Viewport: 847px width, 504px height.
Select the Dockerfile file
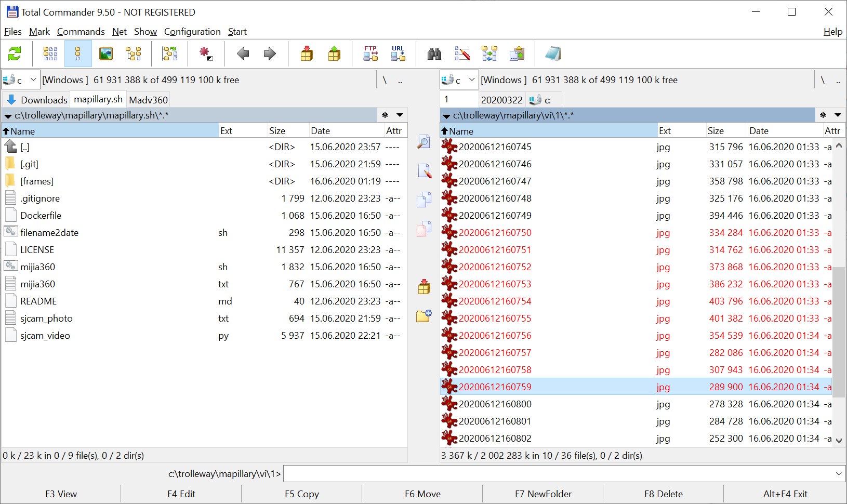tap(204, 215)
